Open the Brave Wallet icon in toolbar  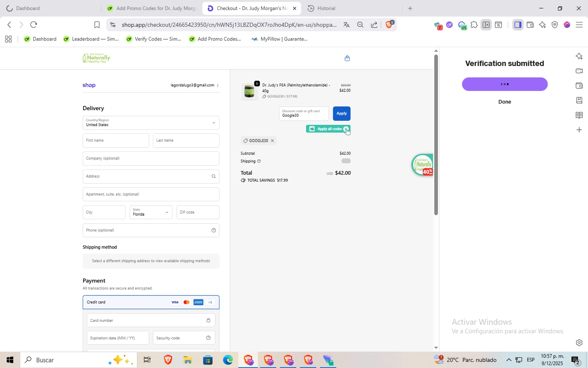coord(530,25)
